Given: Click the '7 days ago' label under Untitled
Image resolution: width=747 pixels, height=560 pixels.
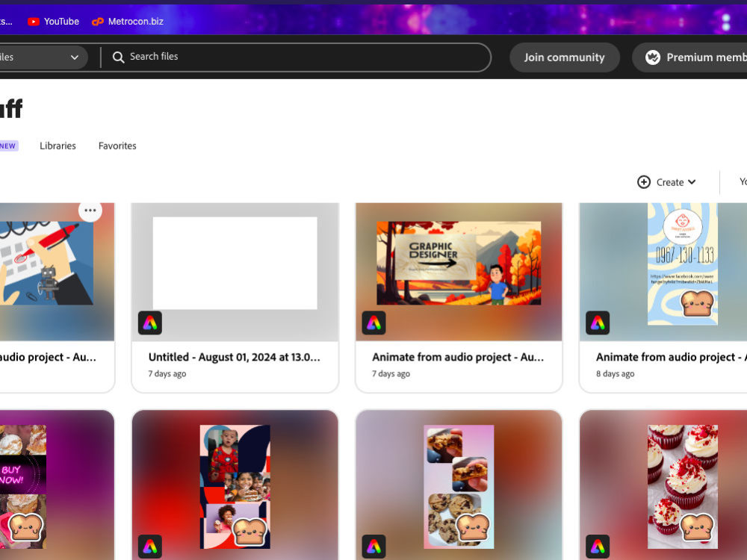Looking at the screenshot, I should coord(167,374).
